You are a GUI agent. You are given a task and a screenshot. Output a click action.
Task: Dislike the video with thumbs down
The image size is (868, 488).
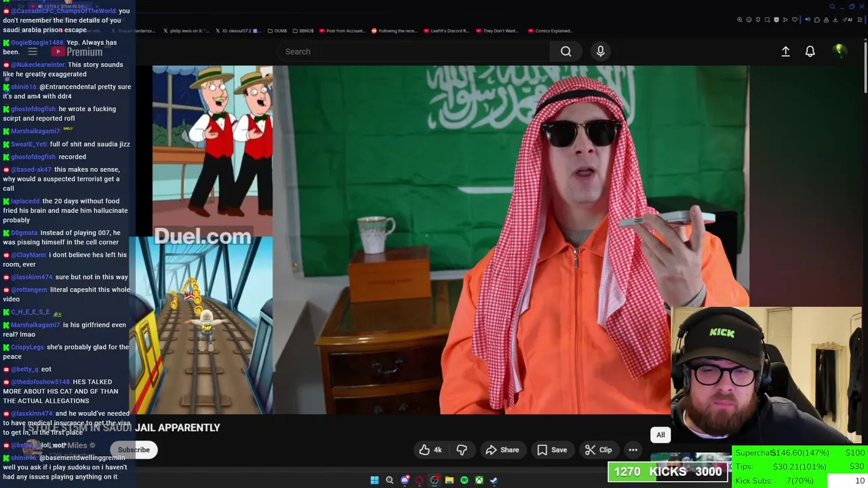[462, 450]
